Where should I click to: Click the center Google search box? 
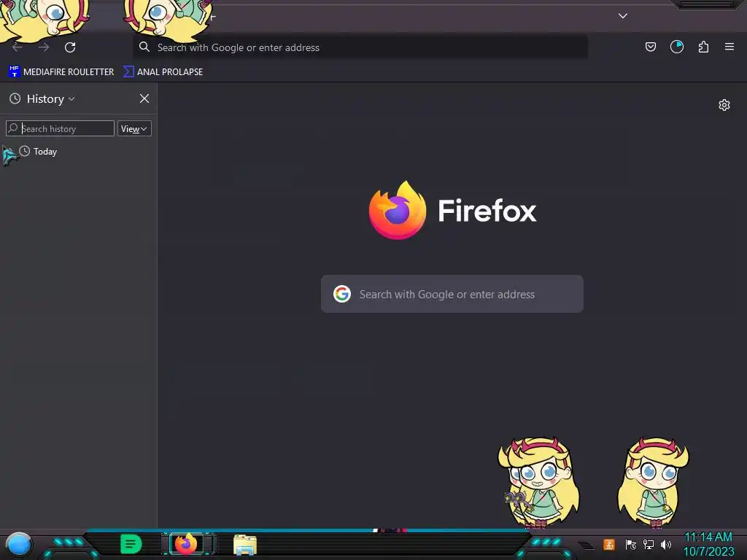click(x=452, y=294)
